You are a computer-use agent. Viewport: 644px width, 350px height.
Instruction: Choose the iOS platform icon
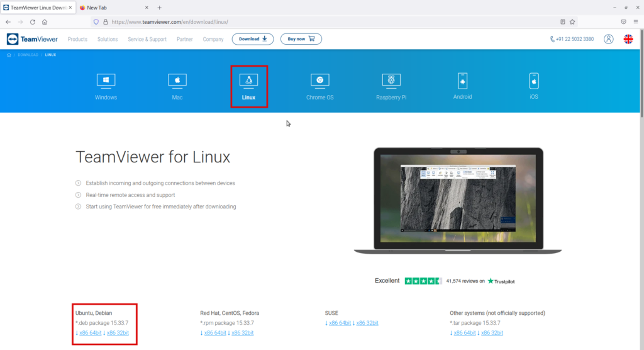[x=534, y=81]
